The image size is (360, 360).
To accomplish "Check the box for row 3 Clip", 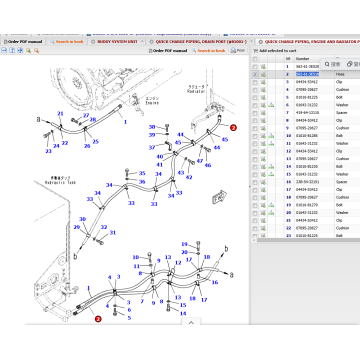I will [255, 82].
